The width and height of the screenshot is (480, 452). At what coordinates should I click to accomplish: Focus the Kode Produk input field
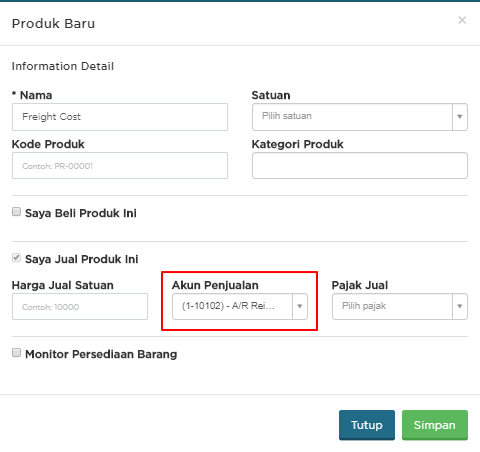point(120,166)
